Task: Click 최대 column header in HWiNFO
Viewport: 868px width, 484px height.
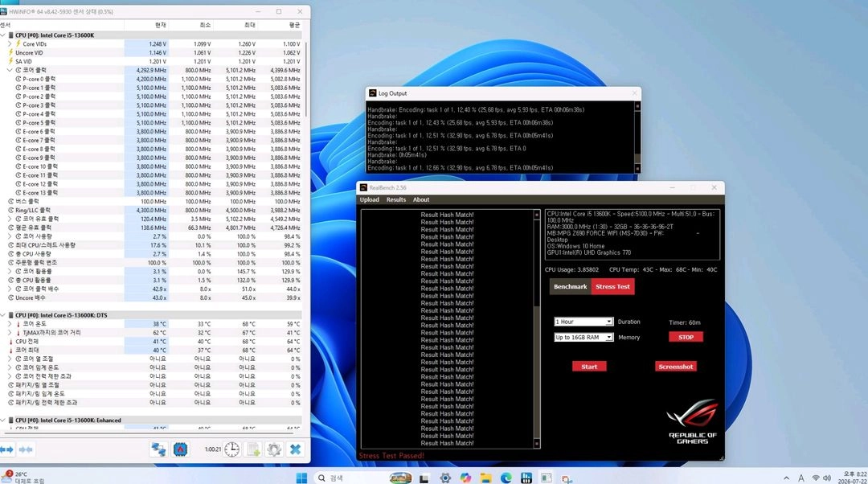Action: pos(250,25)
